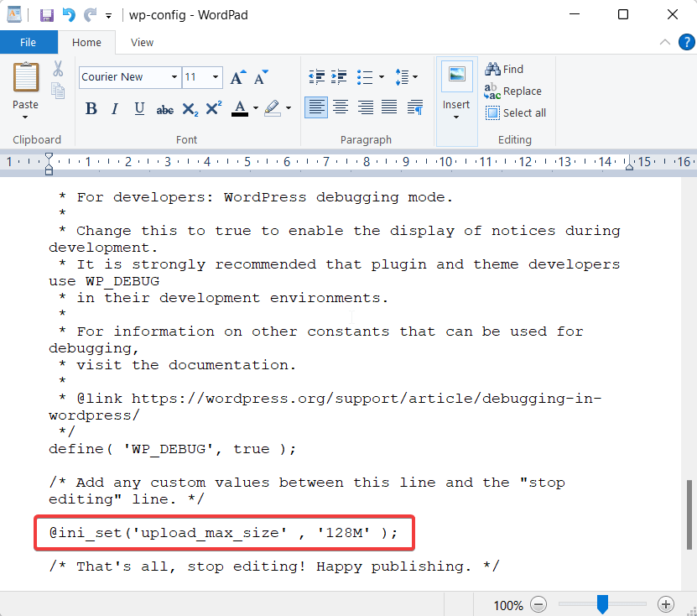The height and width of the screenshot is (616, 697).
Task: Toggle underline formatting
Action: coord(139,108)
